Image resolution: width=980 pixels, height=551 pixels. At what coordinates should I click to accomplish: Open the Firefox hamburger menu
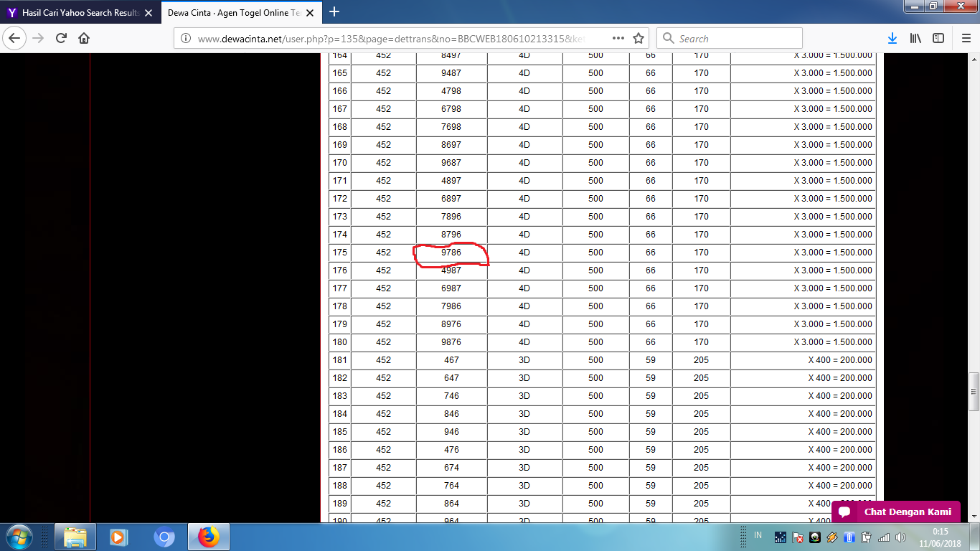pos(966,39)
